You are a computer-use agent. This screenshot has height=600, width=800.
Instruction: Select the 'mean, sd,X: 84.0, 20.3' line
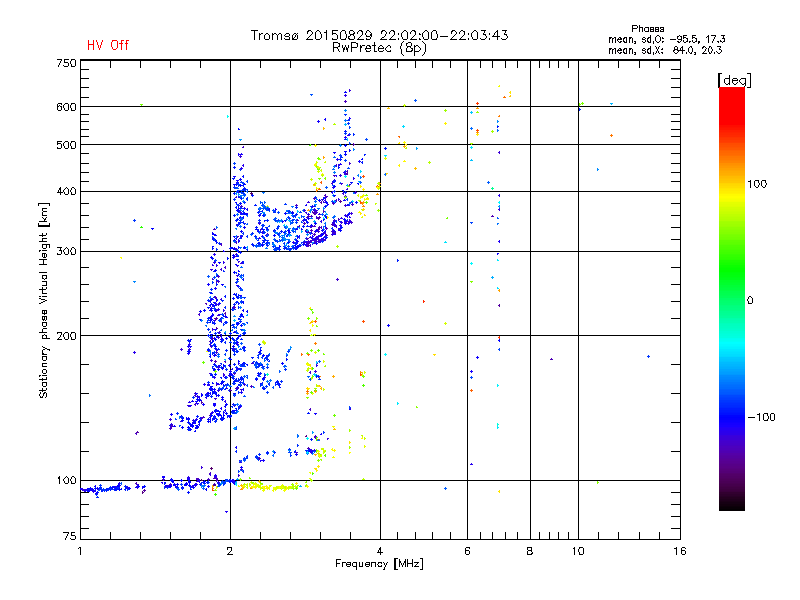(x=665, y=50)
